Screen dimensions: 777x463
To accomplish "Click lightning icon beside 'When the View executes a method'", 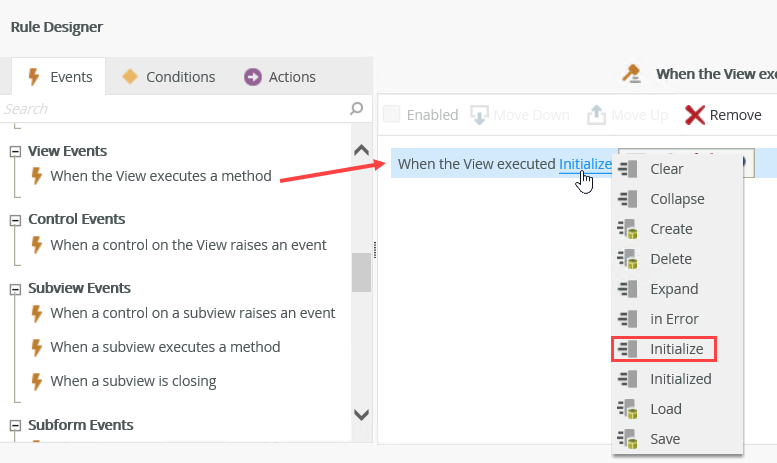I will click(37, 176).
